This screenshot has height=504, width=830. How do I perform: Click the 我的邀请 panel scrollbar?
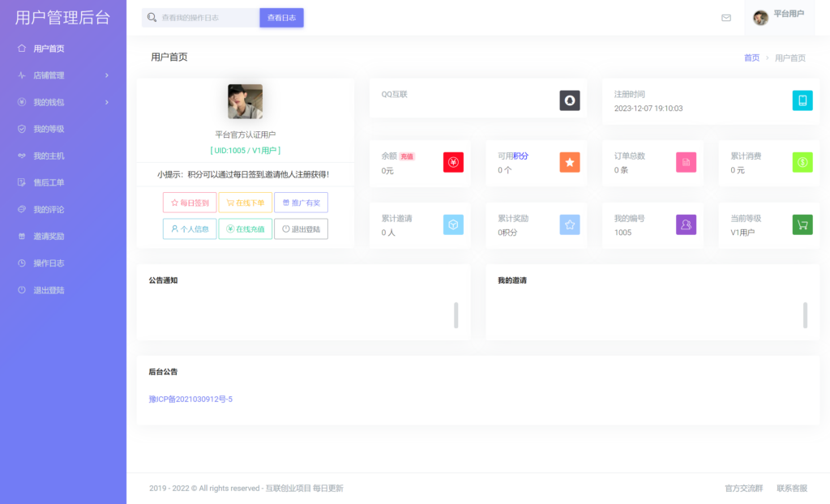pos(805,315)
